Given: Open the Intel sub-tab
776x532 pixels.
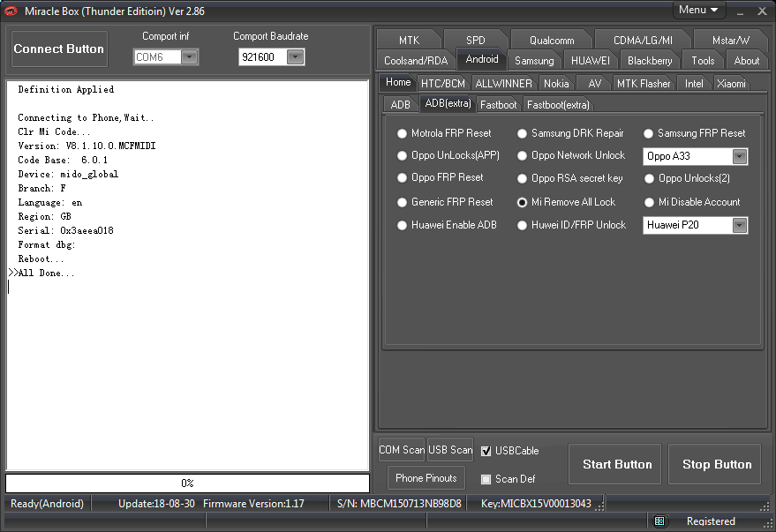Looking at the screenshot, I should pyautogui.click(x=693, y=84).
